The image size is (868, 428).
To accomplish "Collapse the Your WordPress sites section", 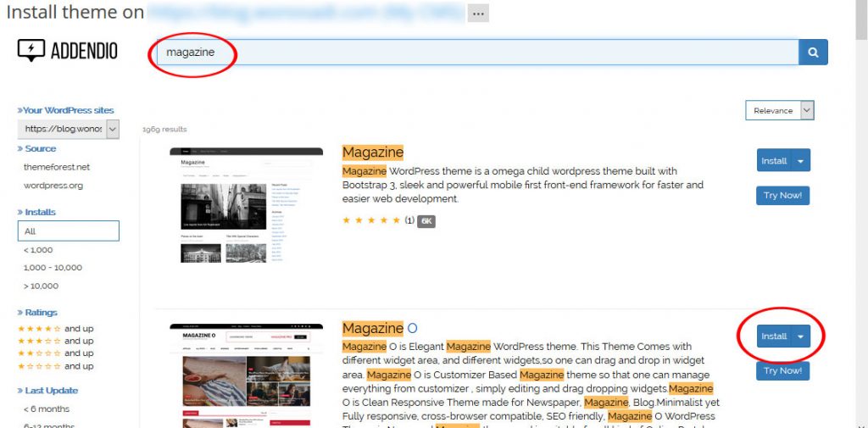I will tap(65, 110).
